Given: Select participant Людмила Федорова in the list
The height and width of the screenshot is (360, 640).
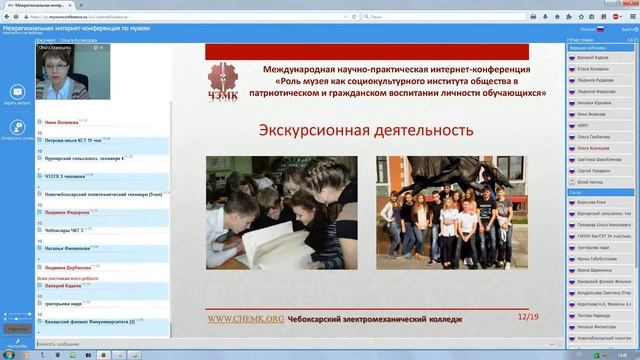Looking at the screenshot, I should tap(600, 92).
